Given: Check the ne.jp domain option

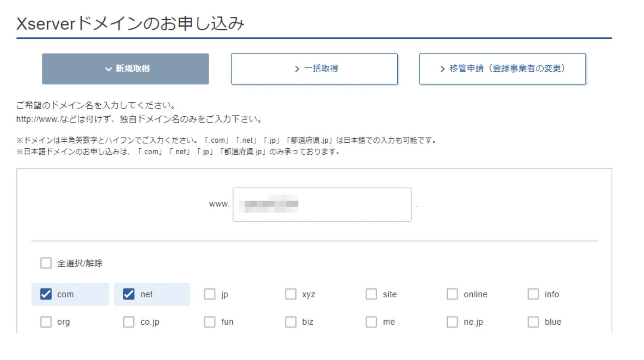Looking at the screenshot, I should (x=452, y=322).
